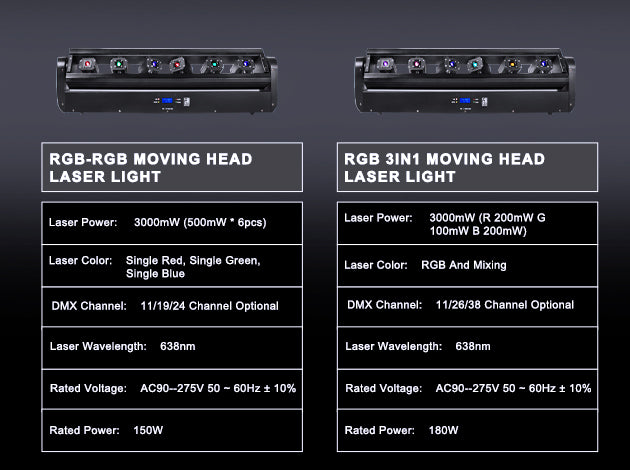Click the Rated Power 180W row
Image resolution: width=630 pixels, height=470 pixels.
tap(466, 430)
